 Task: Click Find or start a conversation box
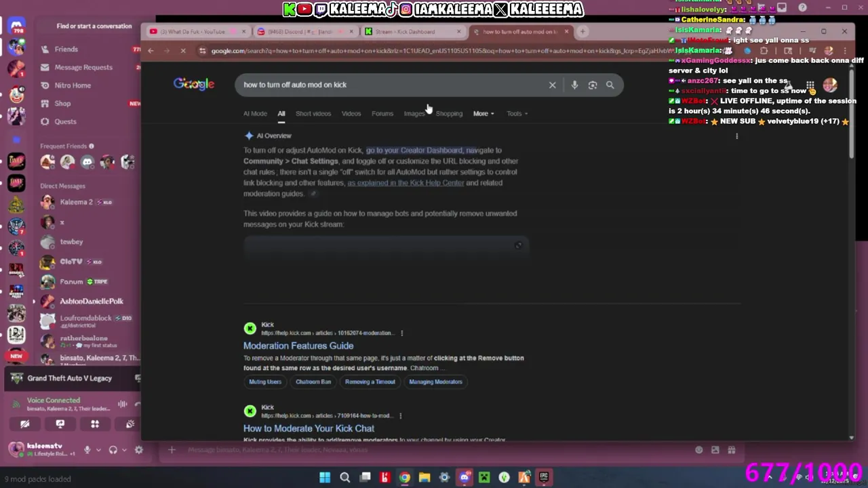(x=94, y=26)
